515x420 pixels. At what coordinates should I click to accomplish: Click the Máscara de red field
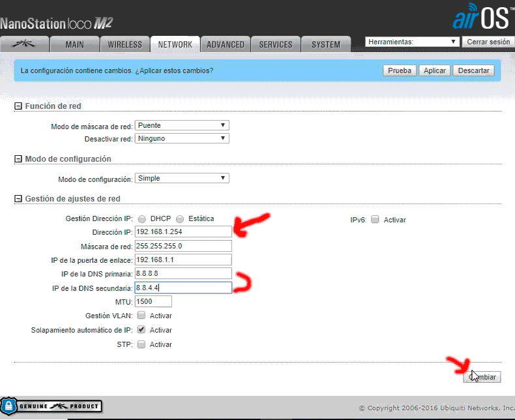coord(183,246)
